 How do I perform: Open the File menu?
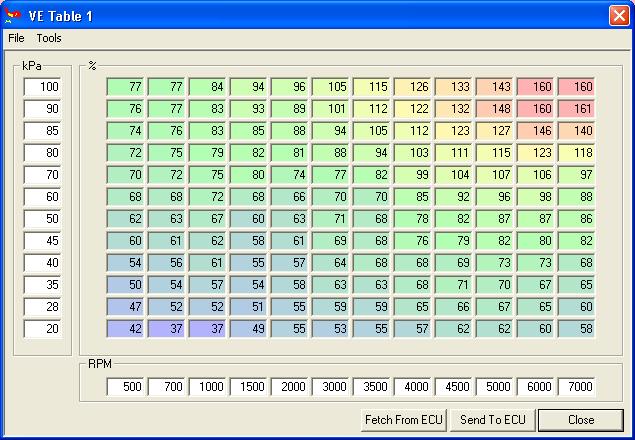[16, 38]
